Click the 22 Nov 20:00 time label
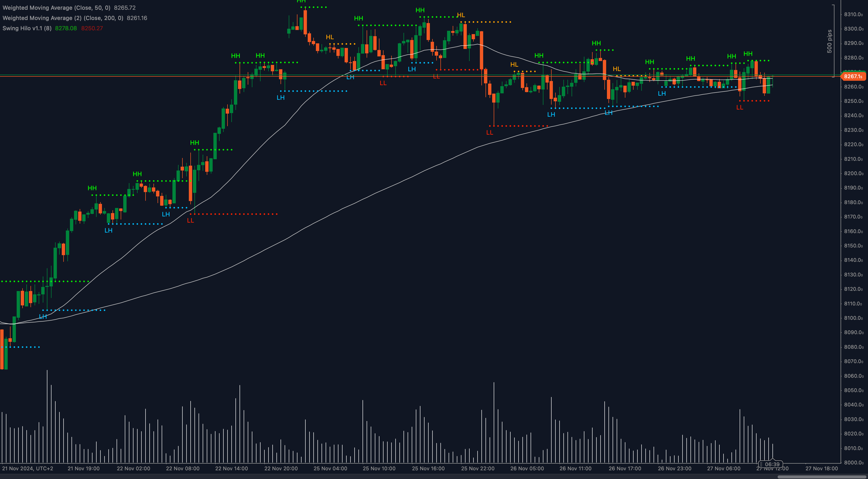This screenshot has width=868, height=479. pos(281,468)
